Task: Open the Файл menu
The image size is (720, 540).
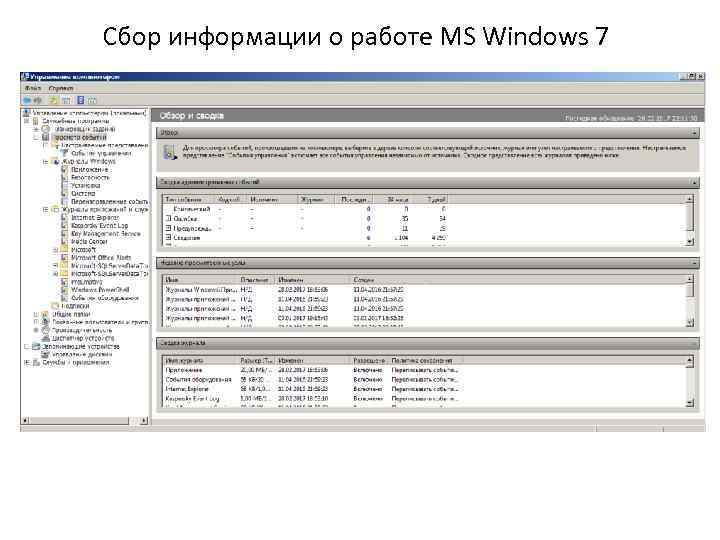Action: [x=33, y=88]
